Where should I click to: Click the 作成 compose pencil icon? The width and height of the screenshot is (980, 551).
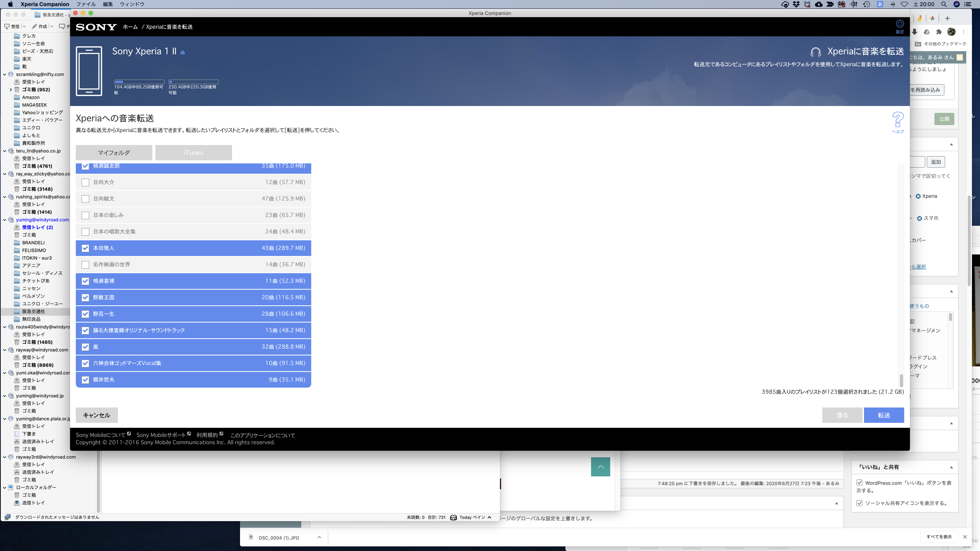click(34, 26)
